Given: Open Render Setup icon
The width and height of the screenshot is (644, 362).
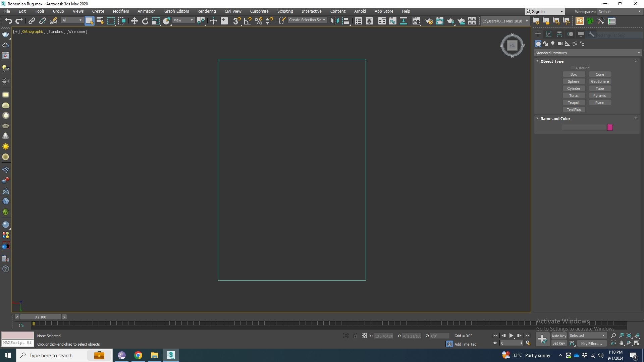Looking at the screenshot, I should coord(429,21).
